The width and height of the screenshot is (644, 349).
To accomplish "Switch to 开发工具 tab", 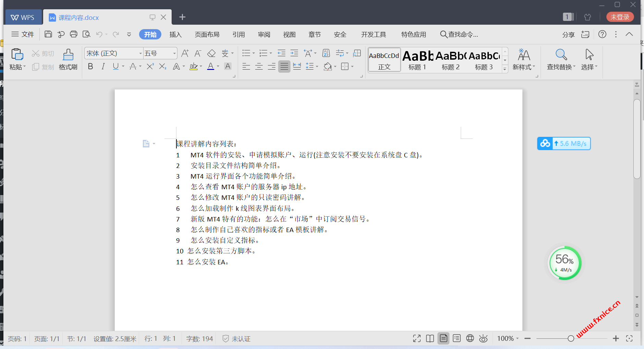I will click(x=373, y=35).
